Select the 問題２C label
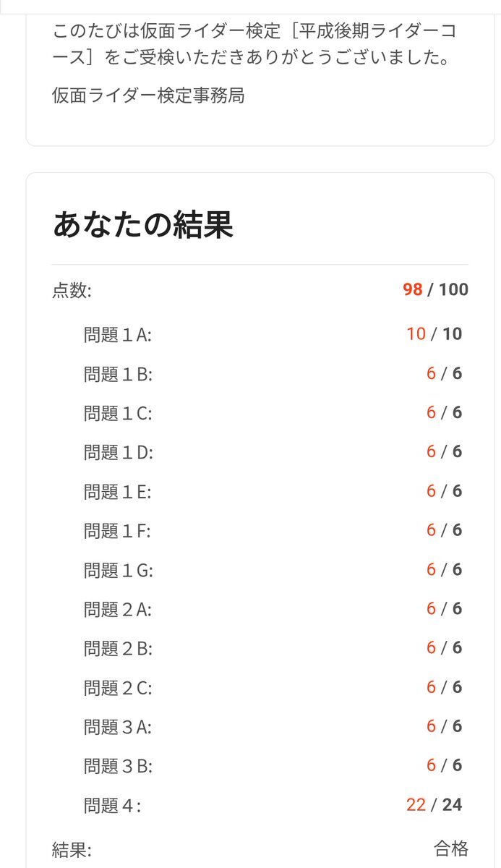The height and width of the screenshot is (868, 501). coord(118,688)
